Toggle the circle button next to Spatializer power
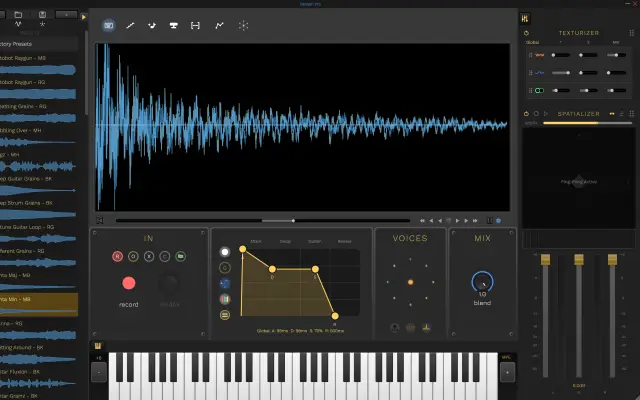The width and height of the screenshot is (640, 400). point(536,114)
